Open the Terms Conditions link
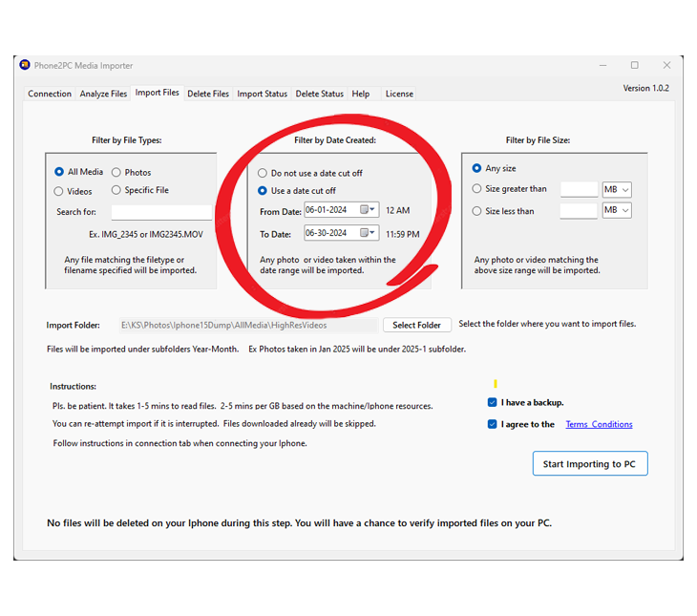This screenshot has width=697, height=616. click(599, 424)
